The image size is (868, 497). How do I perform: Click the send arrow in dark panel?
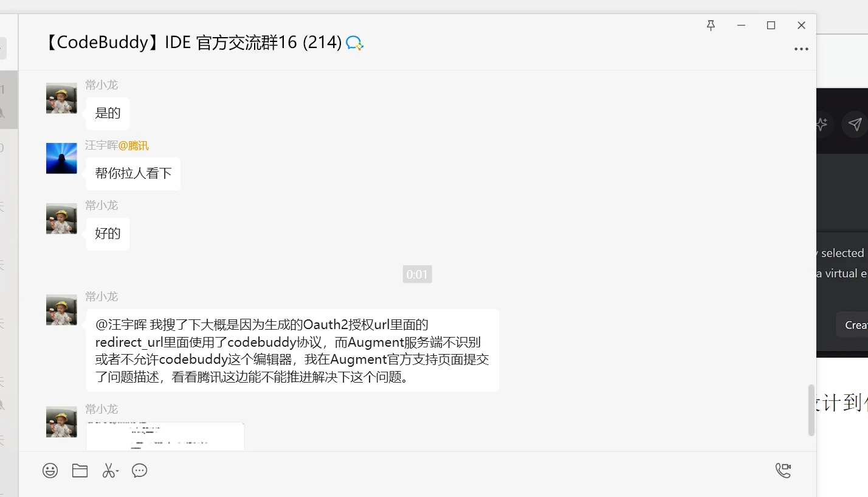point(855,124)
